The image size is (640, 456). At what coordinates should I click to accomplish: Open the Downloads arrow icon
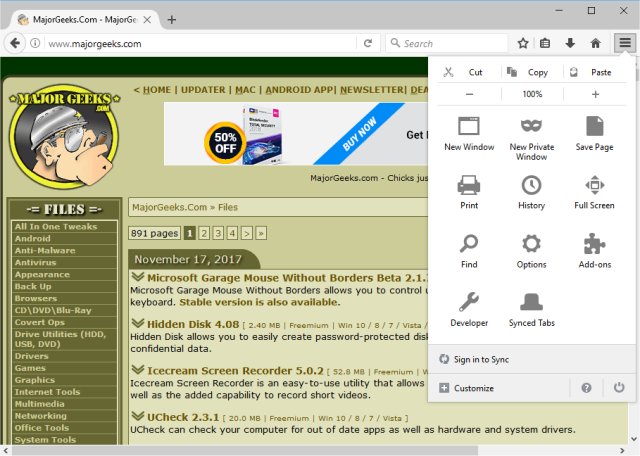570,43
